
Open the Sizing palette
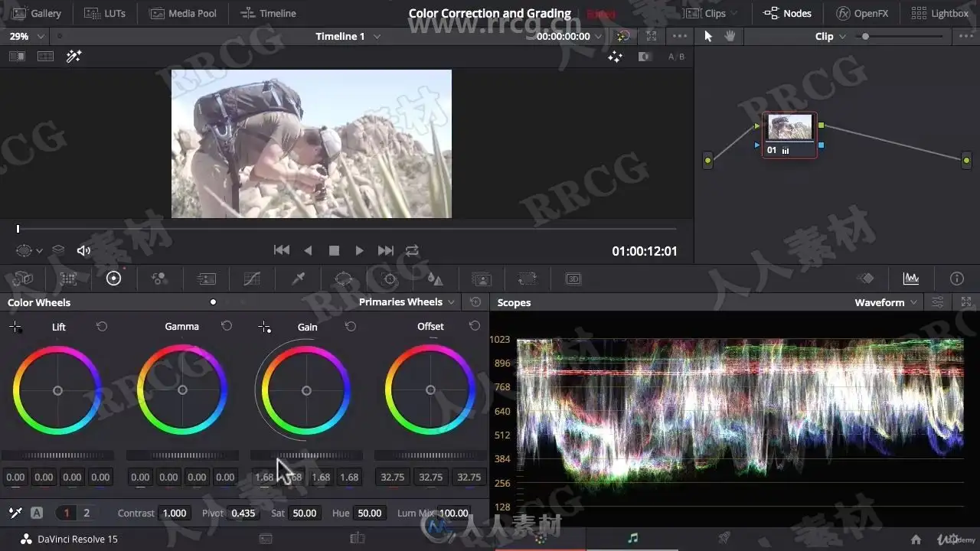pyautogui.click(x=527, y=279)
